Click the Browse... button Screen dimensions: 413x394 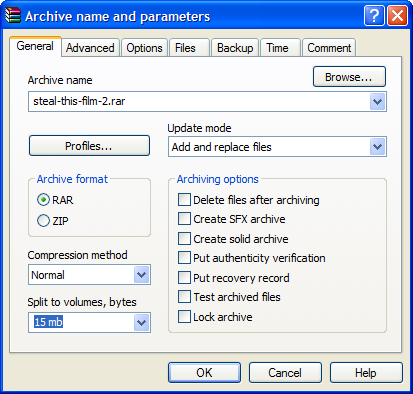click(x=349, y=77)
